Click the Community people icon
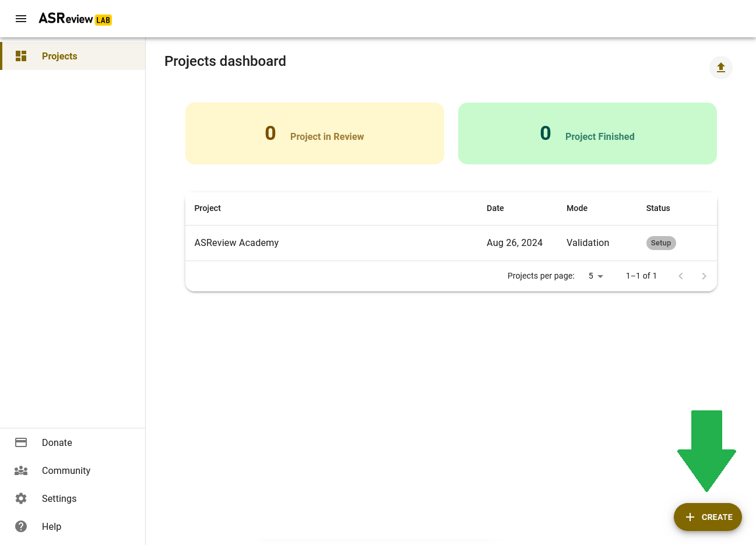This screenshot has width=756, height=545. 21,470
